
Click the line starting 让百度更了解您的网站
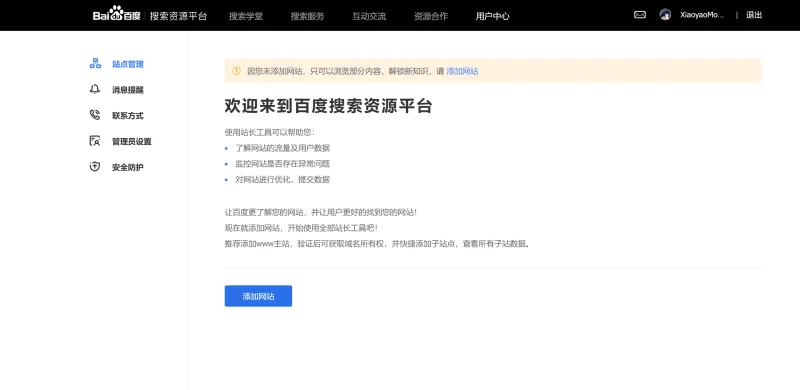click(321, 212)
